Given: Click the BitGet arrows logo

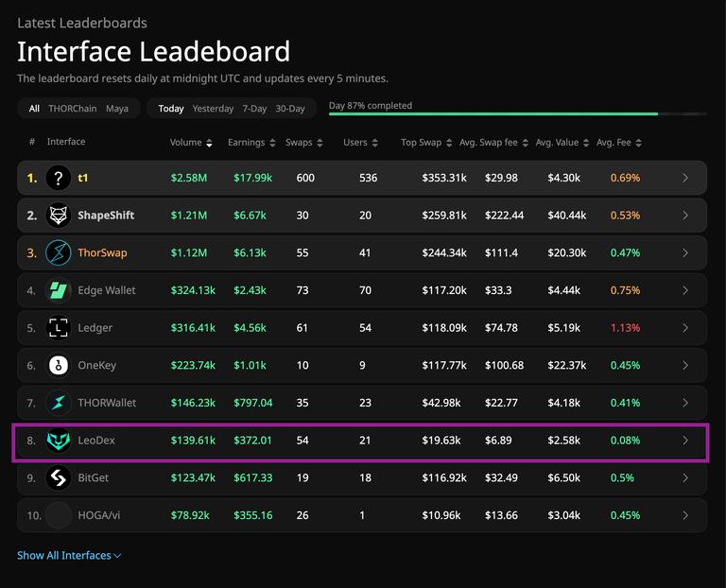Looking at the screenshot, I should pos(59,477).
